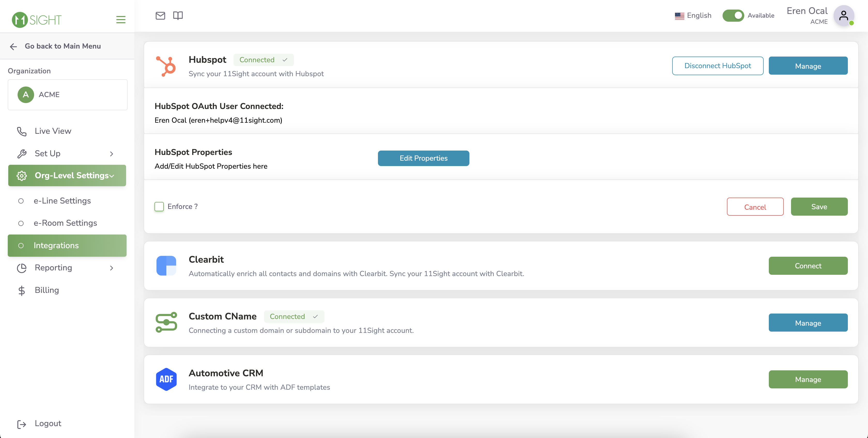The width and height of the screenshot is (868, 438).
Task: Click the Cancel button
Action: pyautogui.click(x=755, y=207)
